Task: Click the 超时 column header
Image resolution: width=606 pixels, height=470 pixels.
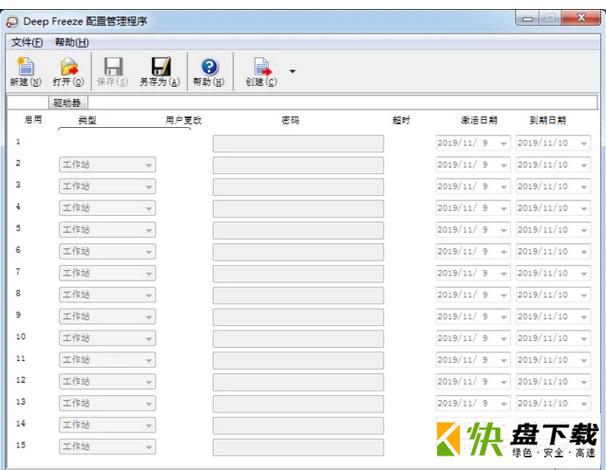Action: click(x=401, y=120)
